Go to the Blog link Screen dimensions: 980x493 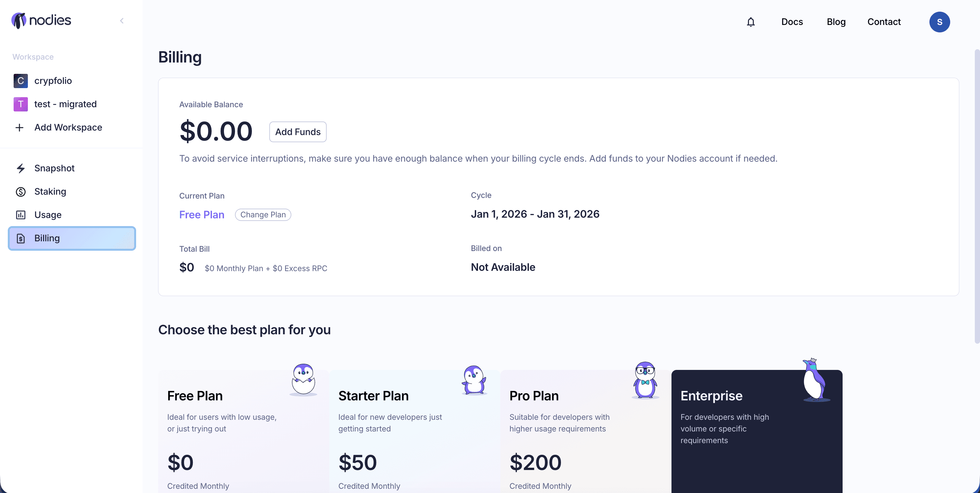point(836,22)
